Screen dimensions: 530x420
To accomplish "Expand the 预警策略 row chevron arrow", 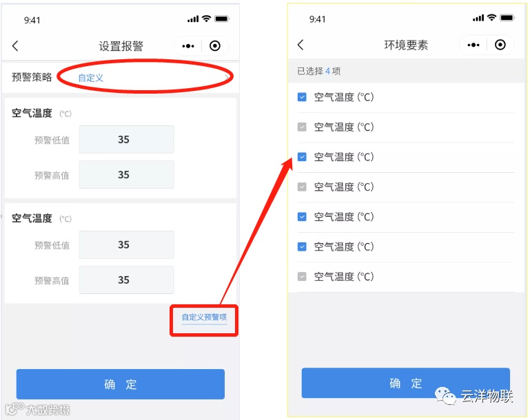I will 227,77.
